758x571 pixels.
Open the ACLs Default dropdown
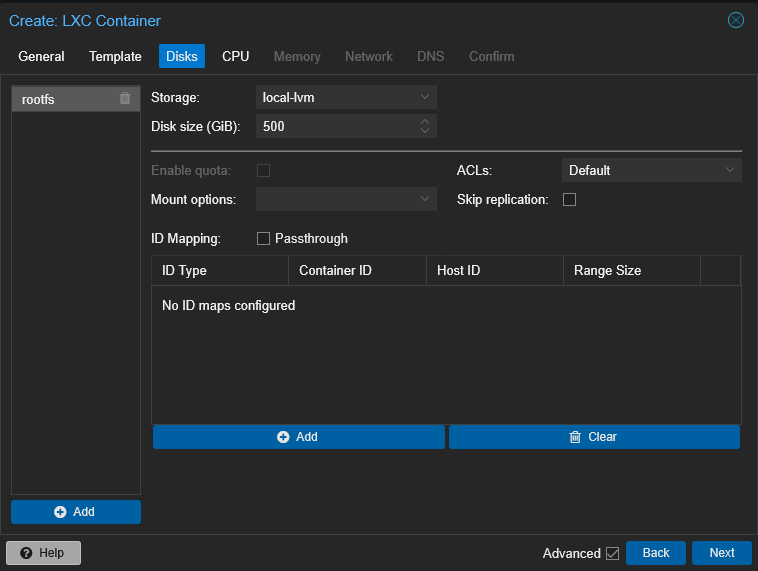pos(651,170)
